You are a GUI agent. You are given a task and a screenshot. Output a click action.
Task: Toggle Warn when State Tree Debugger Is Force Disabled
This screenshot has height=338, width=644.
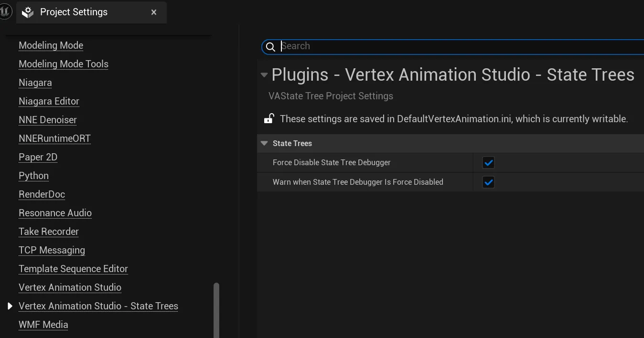[488, 182]
